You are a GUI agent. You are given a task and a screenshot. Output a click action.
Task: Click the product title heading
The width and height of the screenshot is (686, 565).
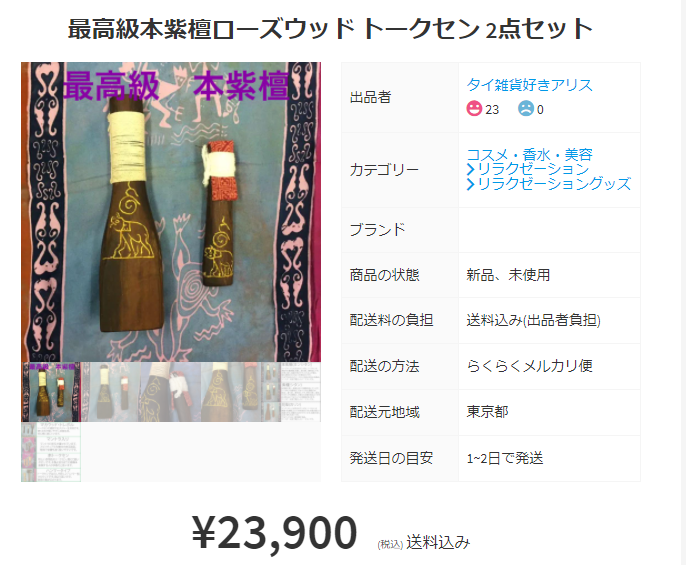(x=330, y=29)
